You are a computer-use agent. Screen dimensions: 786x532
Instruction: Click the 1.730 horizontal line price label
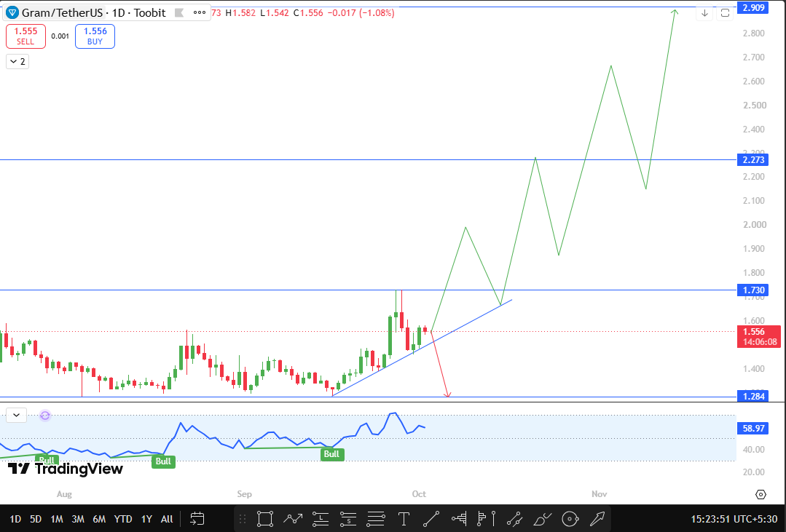click(x=753, y=290)
